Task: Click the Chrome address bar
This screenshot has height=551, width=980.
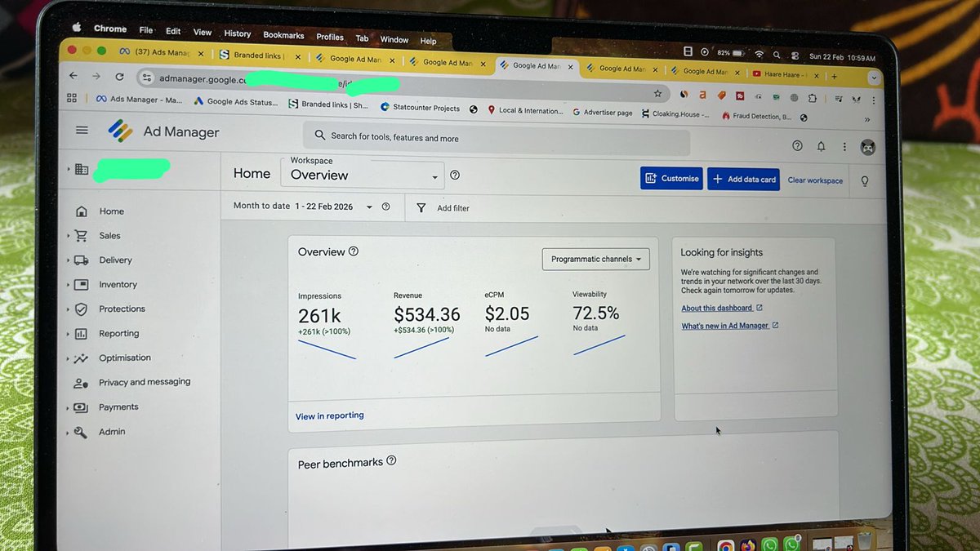Action: coord(404,84)
